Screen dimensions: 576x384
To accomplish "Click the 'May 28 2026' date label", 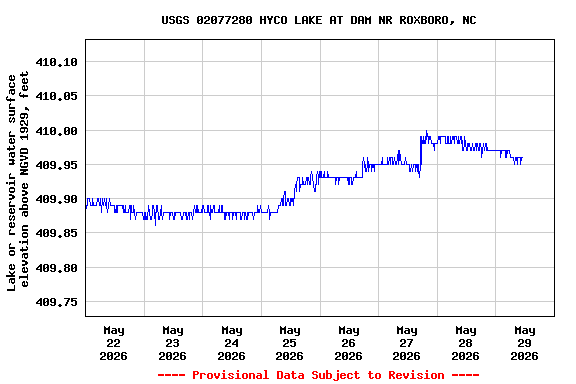I will [x=465, y=343].
